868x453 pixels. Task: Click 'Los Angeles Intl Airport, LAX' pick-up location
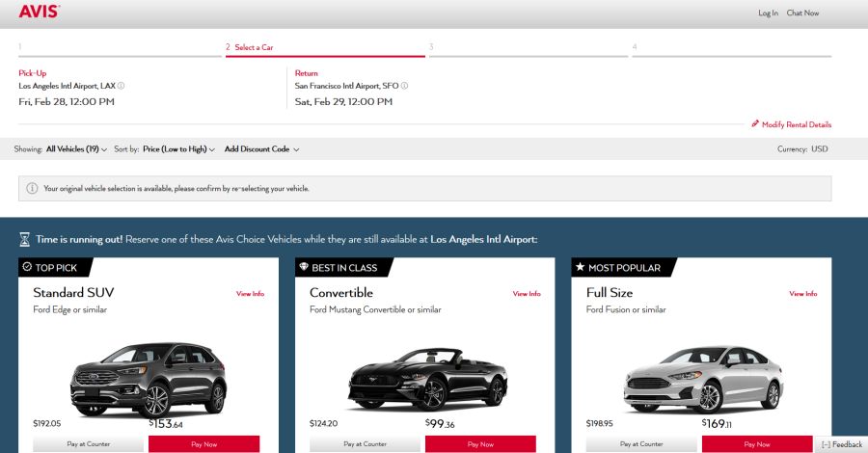coord(67,86)
